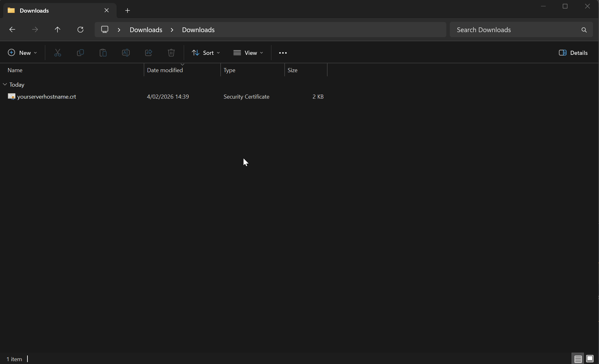599x364 pixels.
Task: Click the Cut scissors icon
Action: 58,53
